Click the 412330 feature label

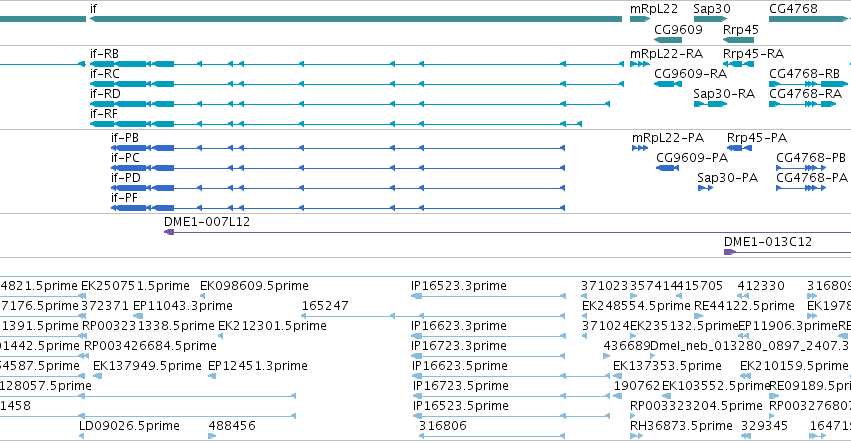(x=761, y=286)
